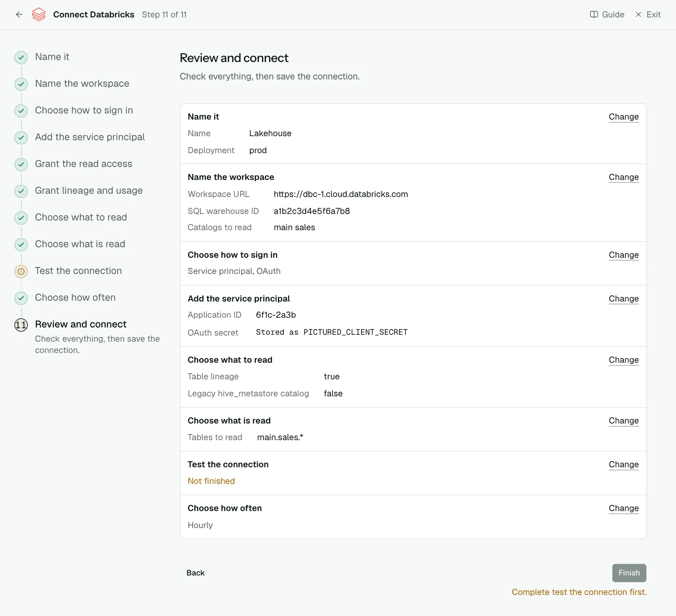Go to Name the workspace step

(x=82, y=83)
